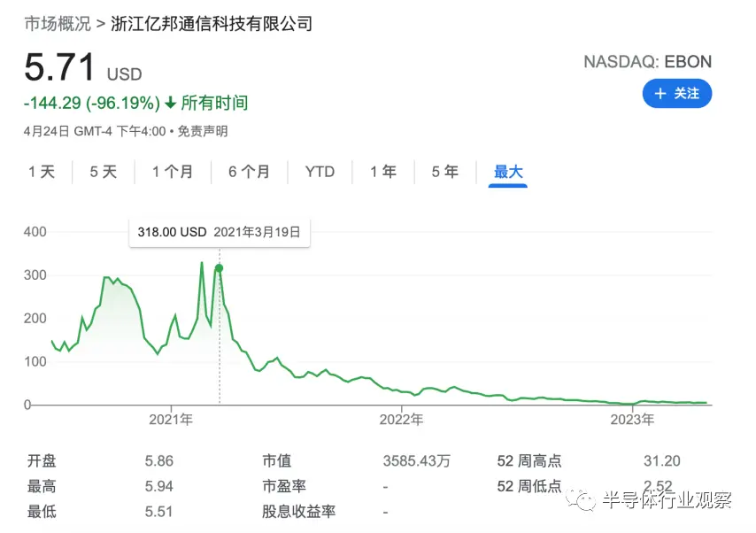Click the green down arrow beside the percentage change
Image resolution: width=756 pixels, height=533 pixels.
pos(171,103)
